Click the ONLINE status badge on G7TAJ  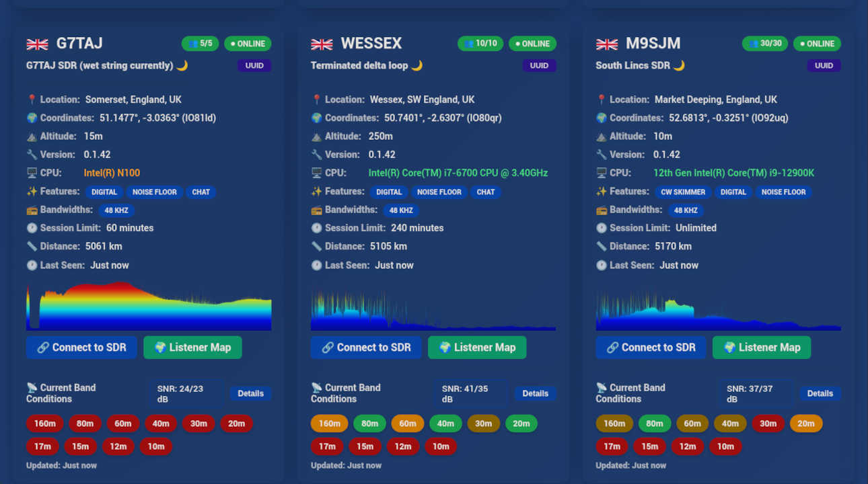tap(248, 44)
